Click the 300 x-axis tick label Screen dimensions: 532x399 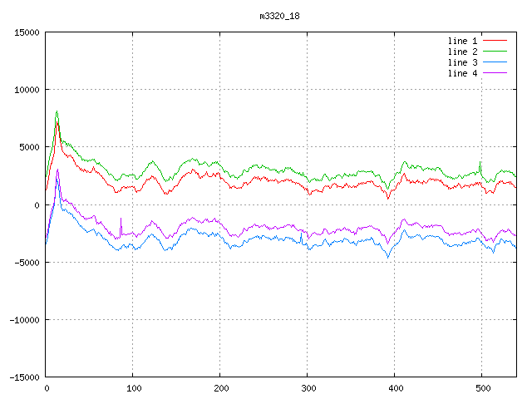(308, 388)
